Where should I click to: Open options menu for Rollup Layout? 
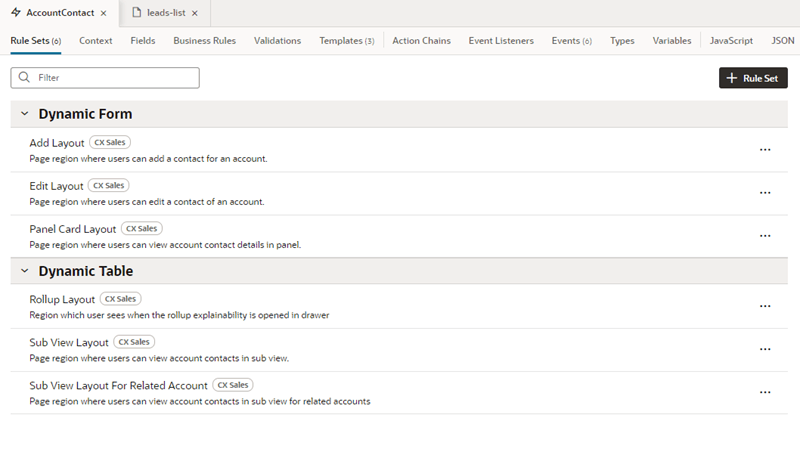(x=765, y=306)
